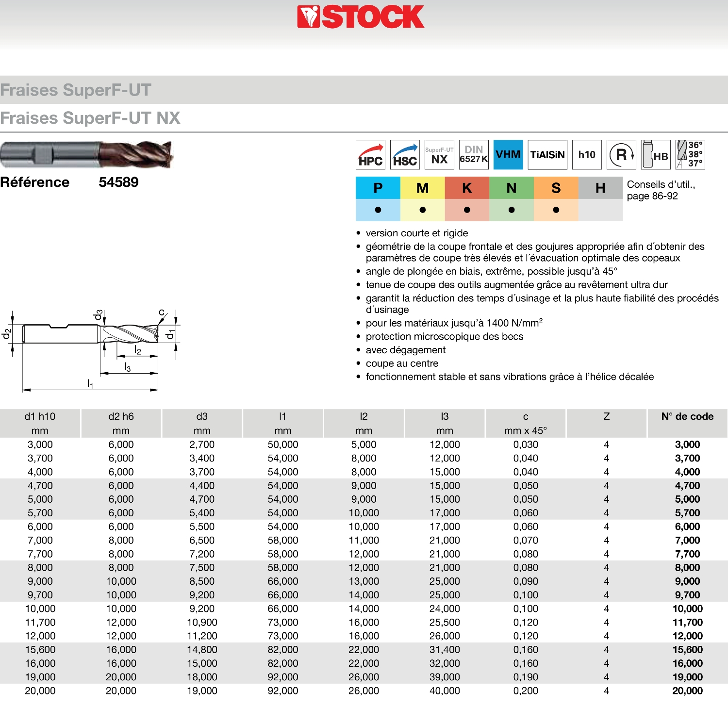The width and height of the screenshot is (728, 707).
Task: Click code number 19,000
Action: [x=687, y=677]
